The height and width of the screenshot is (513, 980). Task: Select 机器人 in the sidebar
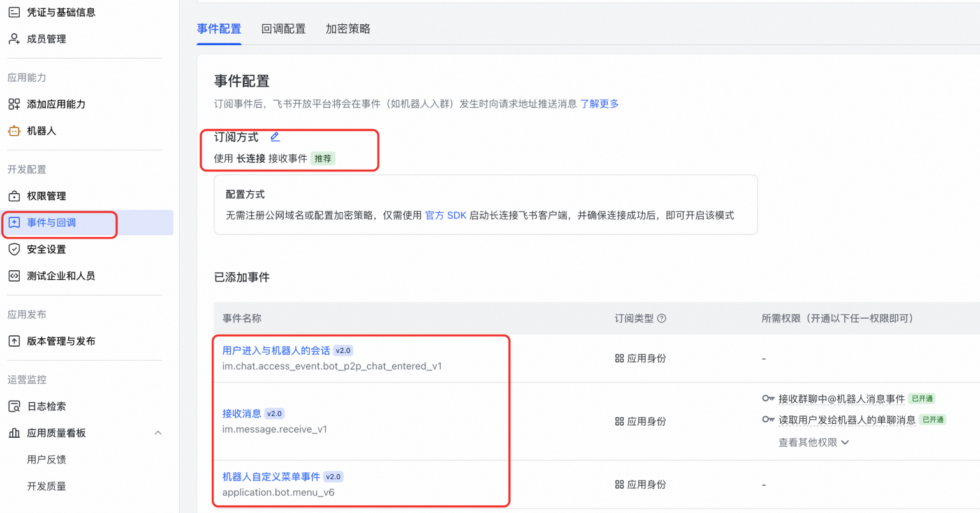tap(41, 131)
